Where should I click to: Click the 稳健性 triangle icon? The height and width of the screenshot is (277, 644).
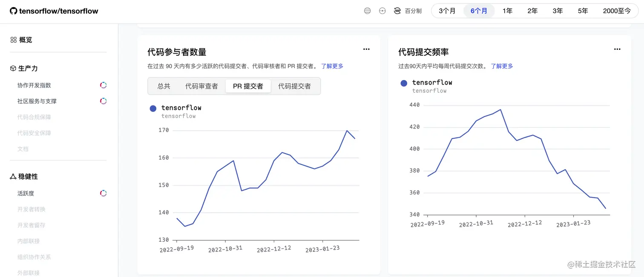click(13, 177)
